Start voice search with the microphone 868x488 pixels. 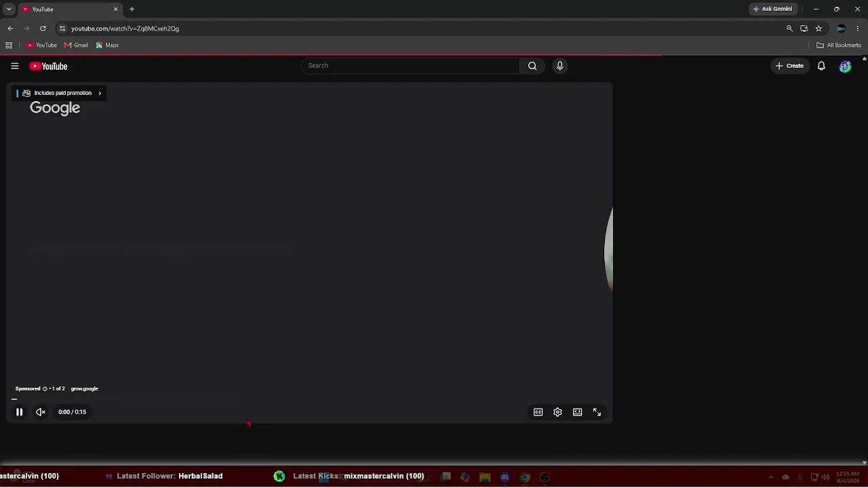pyautogui.click(x=560, y=66)
